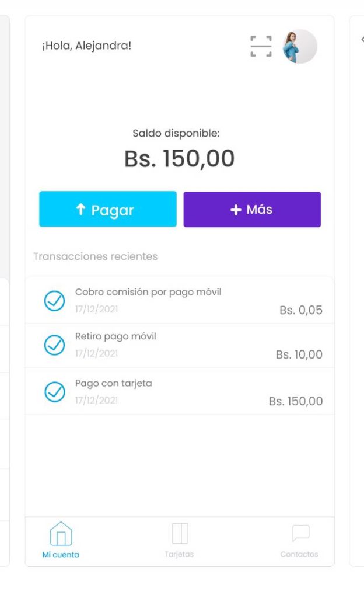364x598 pixels.
Task: Click the Transacciones recientes heading
Action: coord(95,256)
